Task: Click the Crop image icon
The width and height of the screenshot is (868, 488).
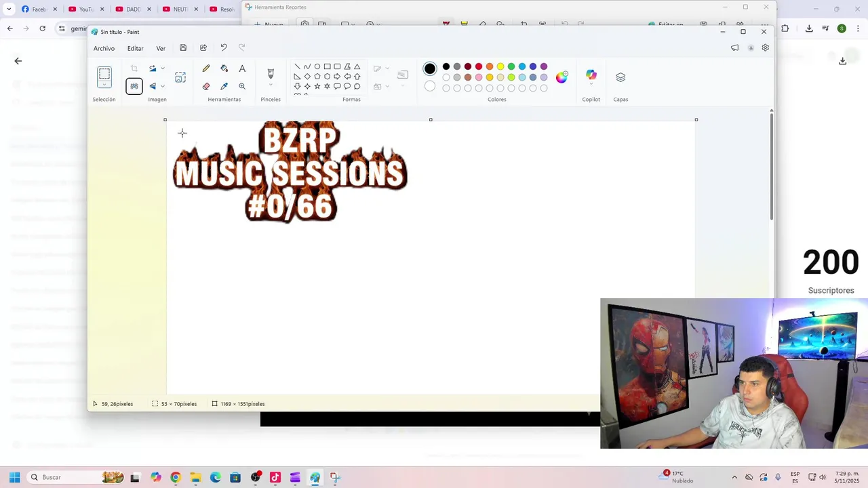Action: 134,68
